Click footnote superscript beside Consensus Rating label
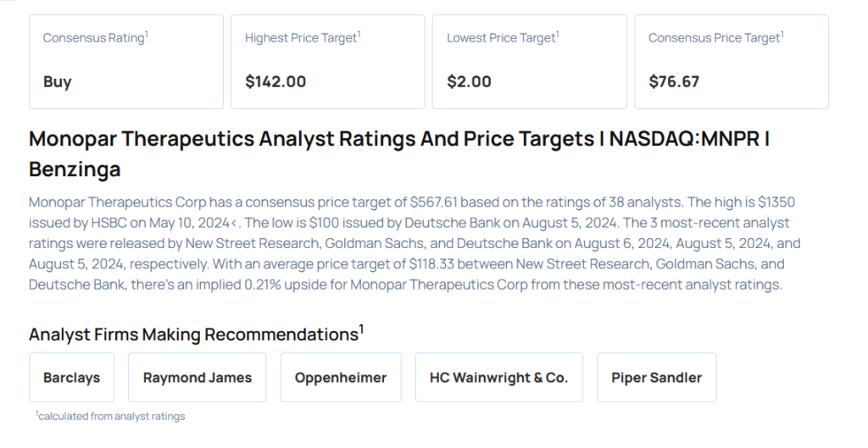This screenshot has width=868, height=448. click(x=147, y=34)
